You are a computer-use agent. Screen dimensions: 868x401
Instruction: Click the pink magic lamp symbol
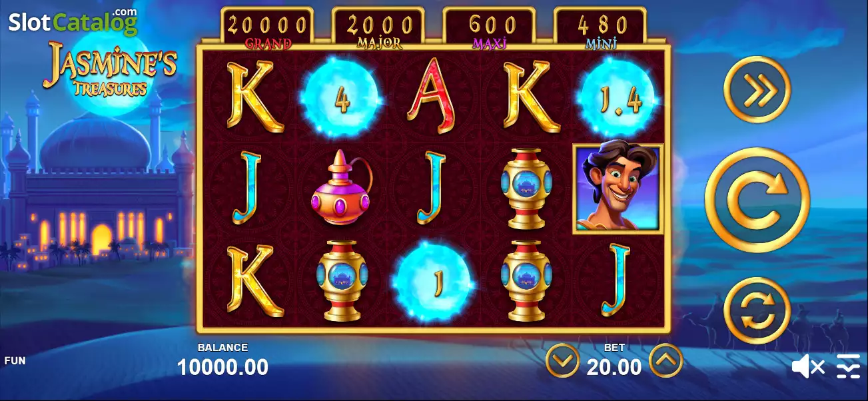343,189
